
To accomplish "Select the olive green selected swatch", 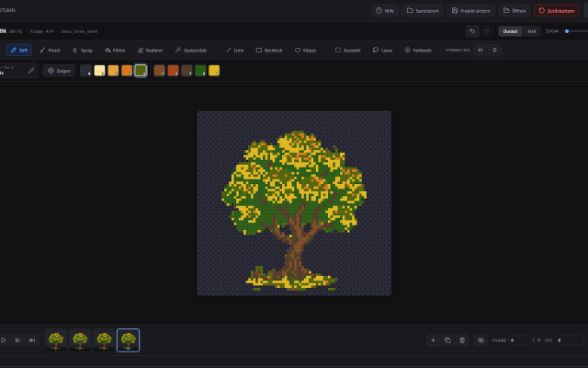I will pos(141,71).
